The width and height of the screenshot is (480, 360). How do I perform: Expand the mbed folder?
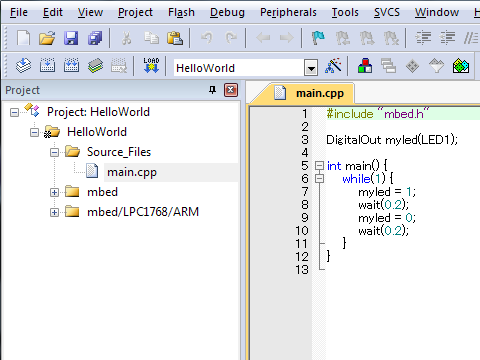[x=54, y=192]
